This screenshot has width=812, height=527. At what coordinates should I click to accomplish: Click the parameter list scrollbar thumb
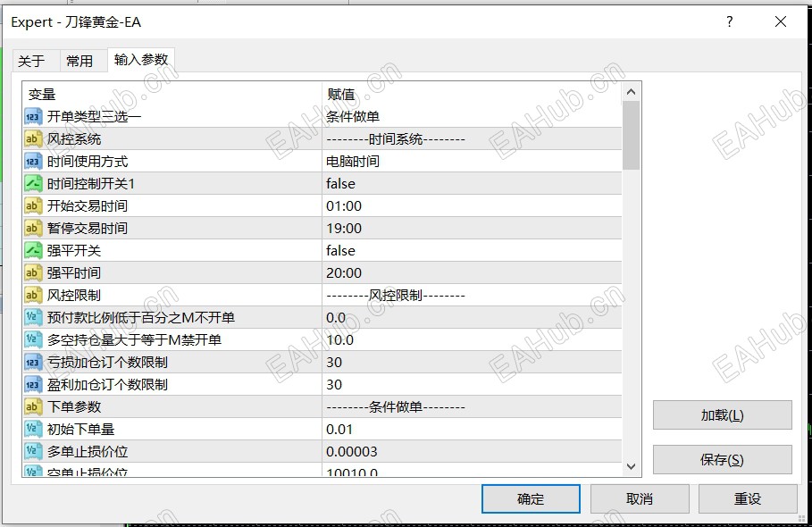(x=631, y=136)
